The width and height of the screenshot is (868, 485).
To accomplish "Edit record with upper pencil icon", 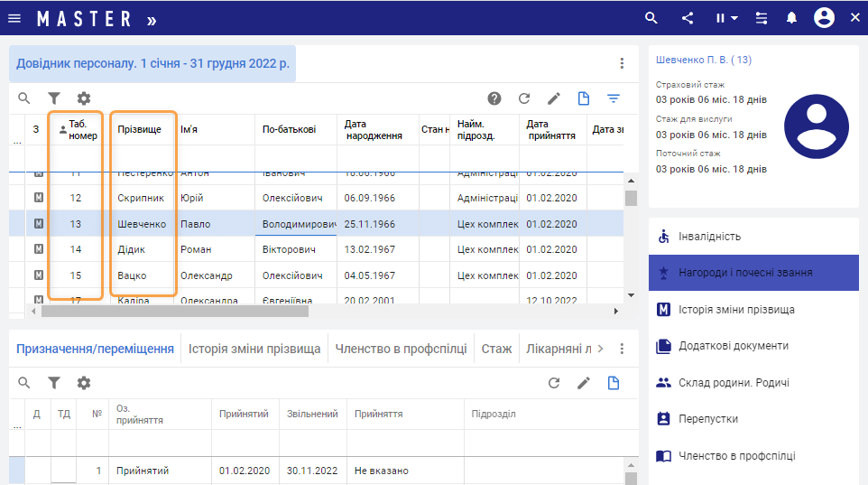I will 554,98.
